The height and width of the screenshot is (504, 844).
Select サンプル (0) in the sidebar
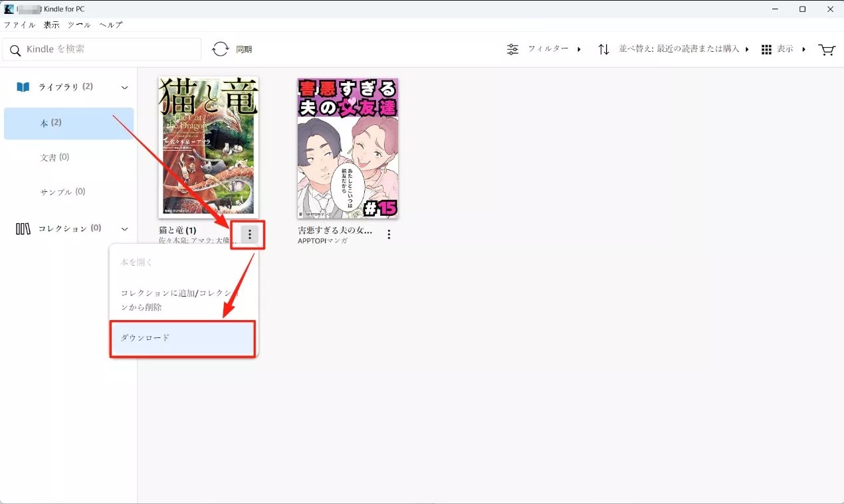point(63,192)
